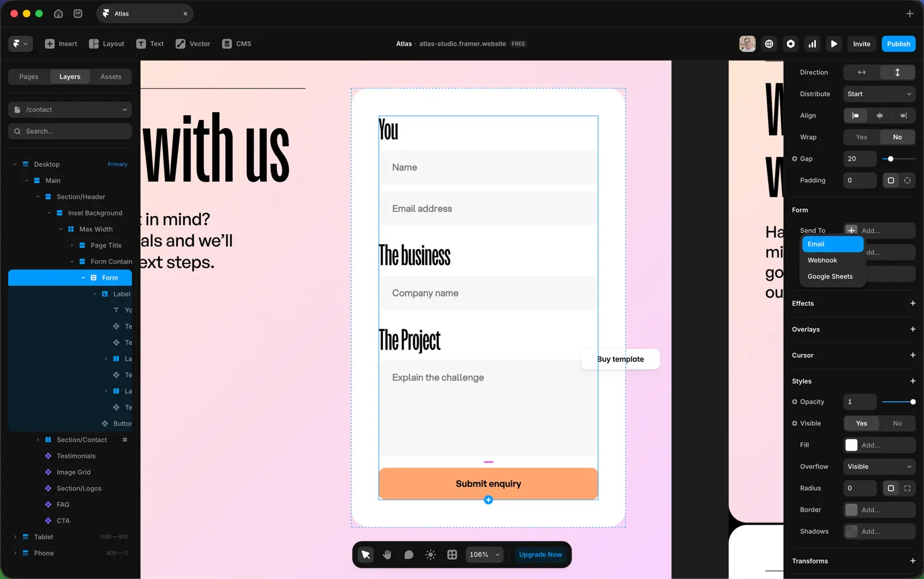Image resolution: width=924 pixels, height=579 pixels.
Task: Choose Google Sheets in Send To menu
Action: coord(833,277)
